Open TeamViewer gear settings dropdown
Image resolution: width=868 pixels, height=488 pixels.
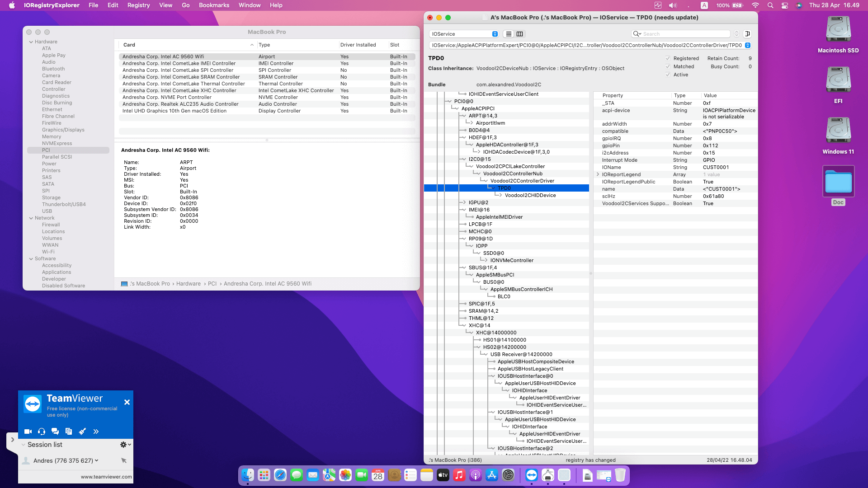tap(125, 445)
